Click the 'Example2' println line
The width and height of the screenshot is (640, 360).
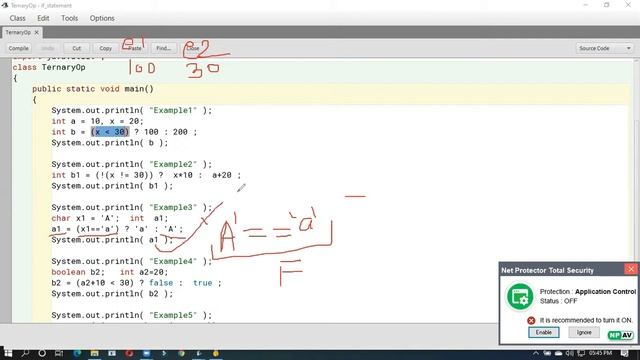coord(132,164)
